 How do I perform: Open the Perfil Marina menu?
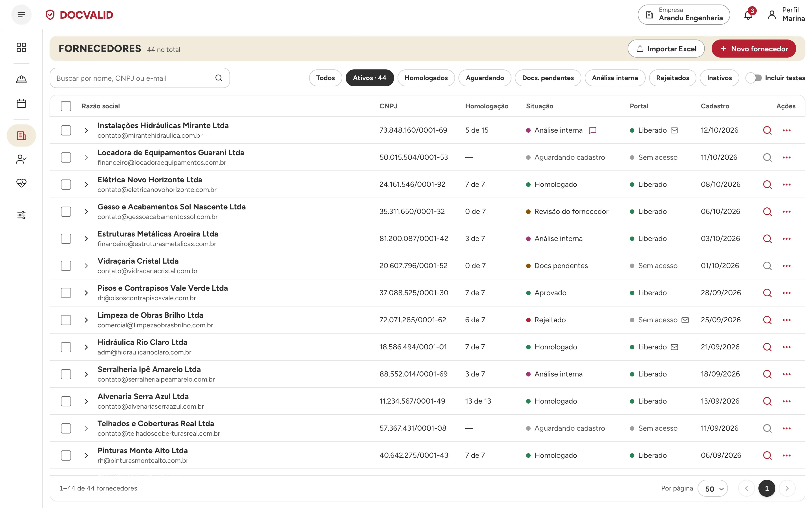coord(786,14)
